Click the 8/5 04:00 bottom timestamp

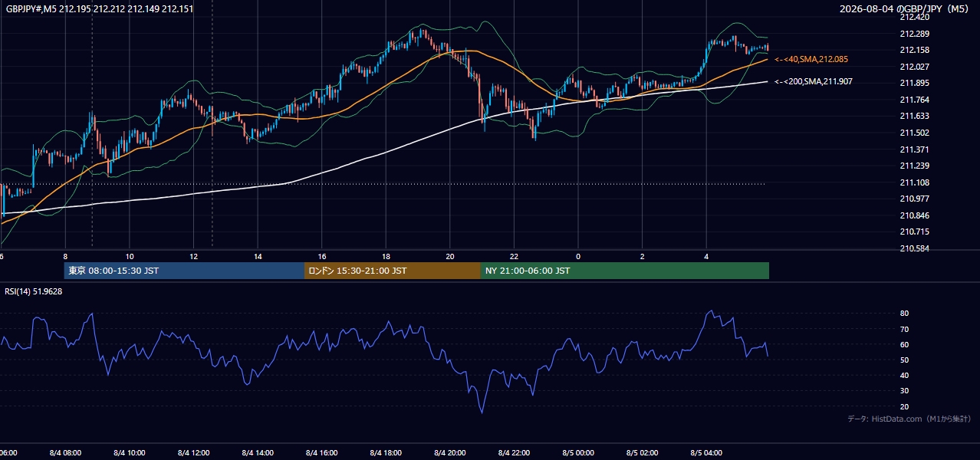pos(705,452)
